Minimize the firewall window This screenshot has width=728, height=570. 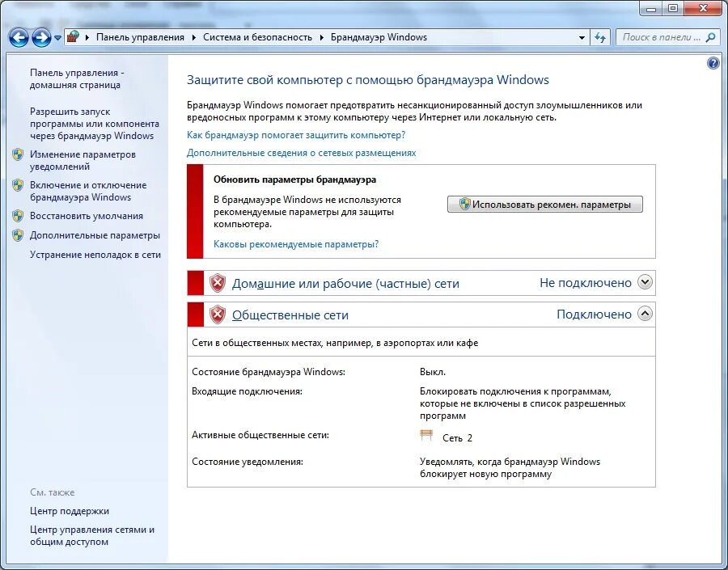click(x=651, y=8)
